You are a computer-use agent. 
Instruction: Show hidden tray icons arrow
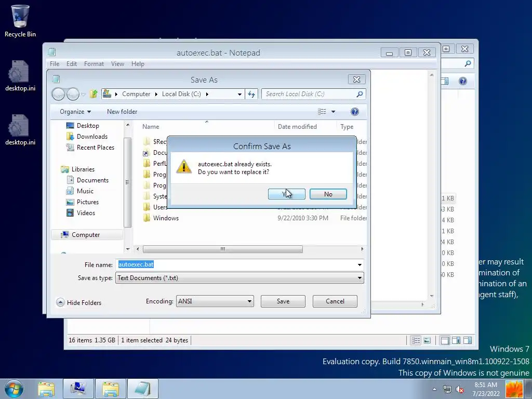434,389
